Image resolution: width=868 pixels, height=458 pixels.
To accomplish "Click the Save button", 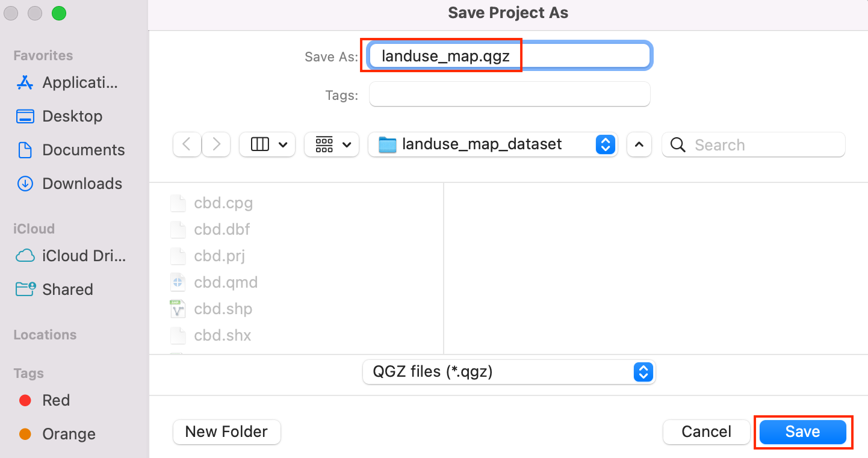I will click(x=802, y=432).
